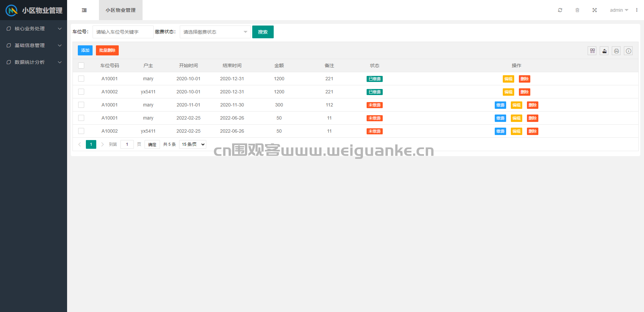This screenshot has width=644, height=312.
Task: Toggle fullscreen icon in top bar
Action: point(595,10)
